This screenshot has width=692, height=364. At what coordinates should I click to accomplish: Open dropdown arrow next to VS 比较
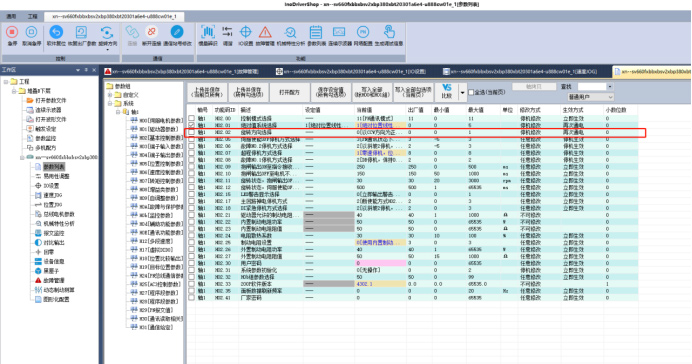tap(463, 93)
